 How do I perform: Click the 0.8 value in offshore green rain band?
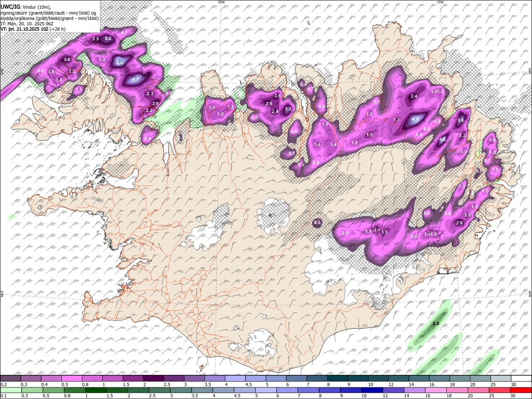[x=436, y=324]
